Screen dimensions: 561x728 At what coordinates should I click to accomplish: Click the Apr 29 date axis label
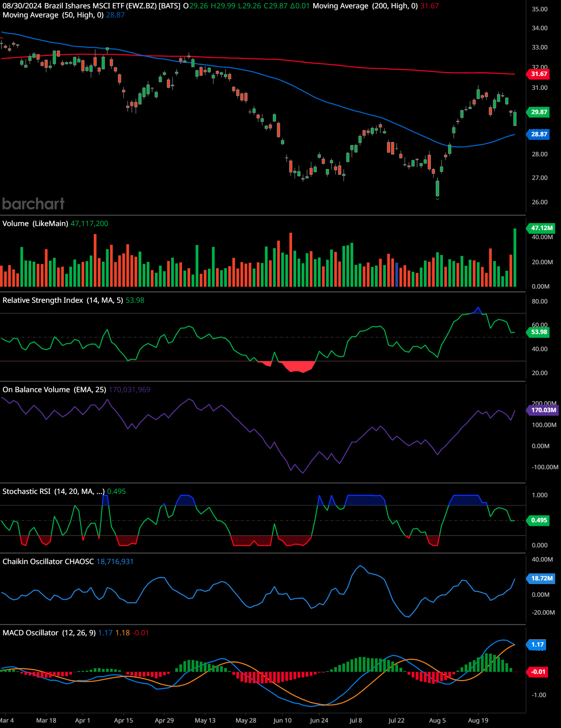[164, 720]
